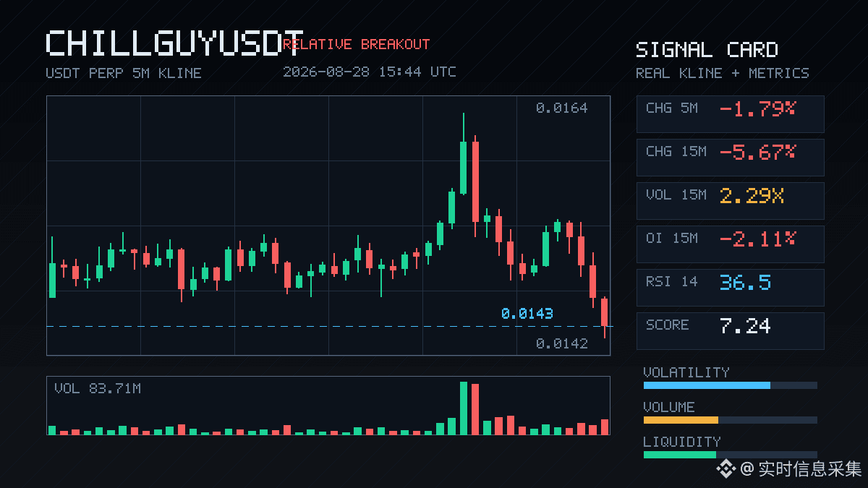Click the USDT PERP 5M KLINE subtitle
This screenshot has height=488, width=868.
(x=124, y=73)
